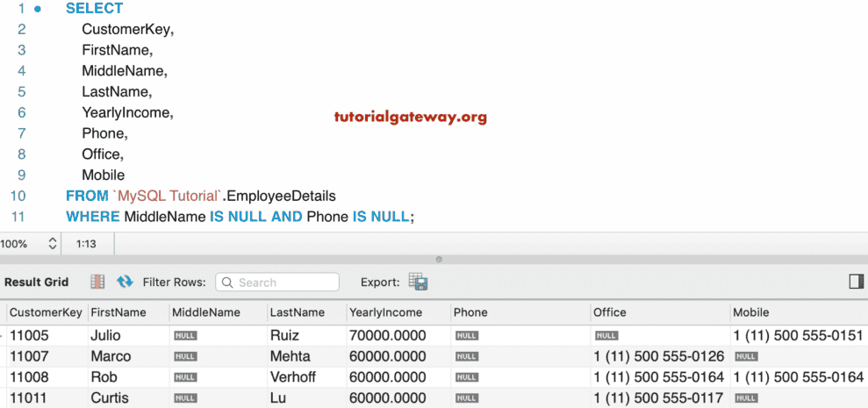The width and height of the screenshot is (868, 408).
Task: Click the SELECT keyword on line 1
Action: coord(94,8)
